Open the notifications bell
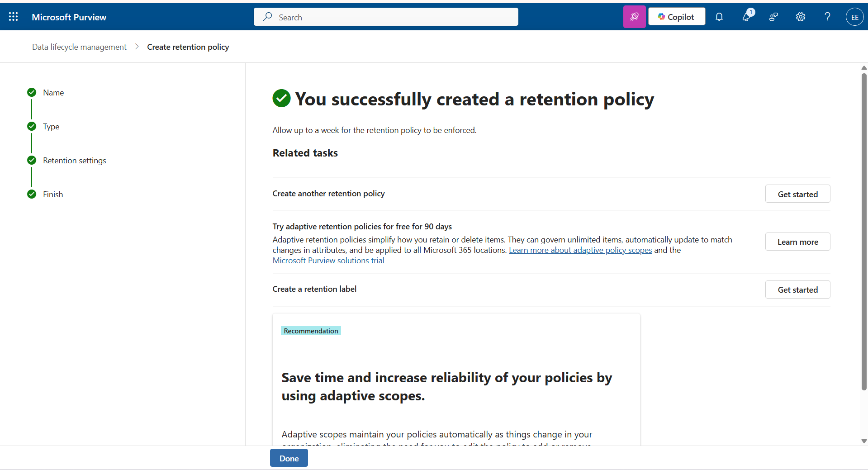 (719, 17)
